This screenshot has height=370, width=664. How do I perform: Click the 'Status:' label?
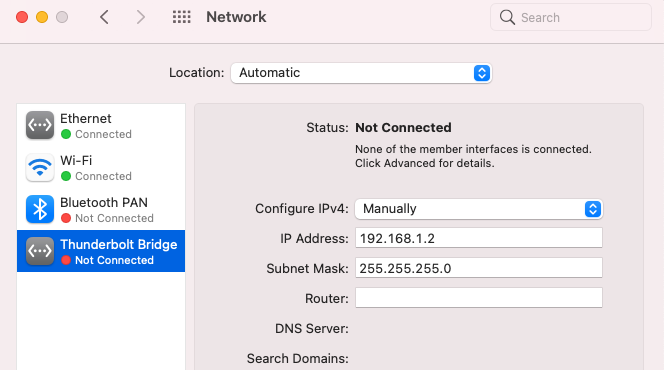(327, 127)
